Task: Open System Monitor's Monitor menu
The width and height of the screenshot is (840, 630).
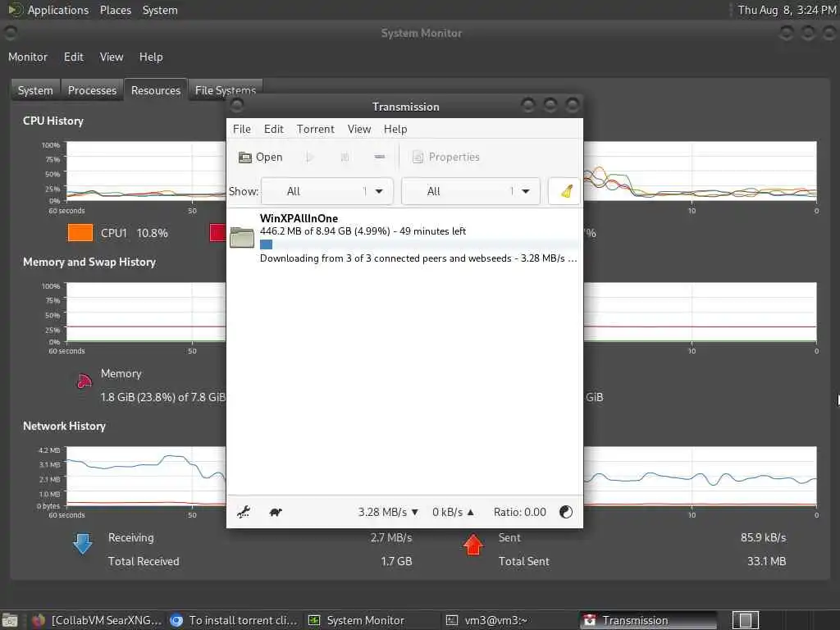Action: 28,57
